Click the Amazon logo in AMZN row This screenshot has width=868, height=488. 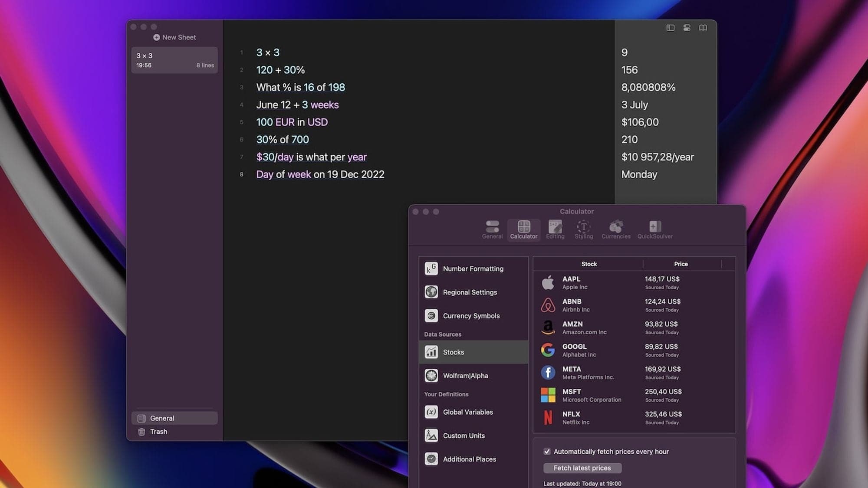pyautogui.click(x=548, y=328)
